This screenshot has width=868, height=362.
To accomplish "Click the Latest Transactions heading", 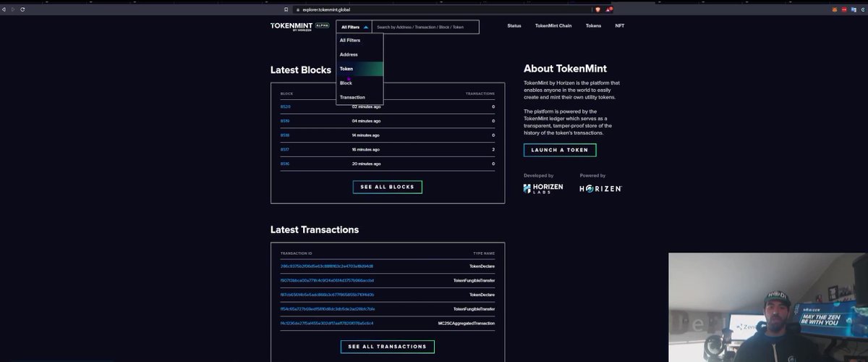I will click(x=315, y=230).
